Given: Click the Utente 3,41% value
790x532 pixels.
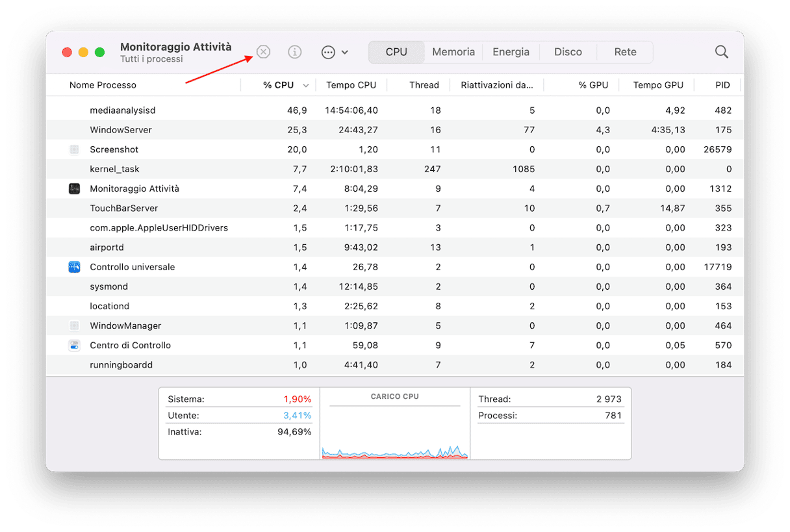Looking at the screenshot, I should tap(297, 416).
